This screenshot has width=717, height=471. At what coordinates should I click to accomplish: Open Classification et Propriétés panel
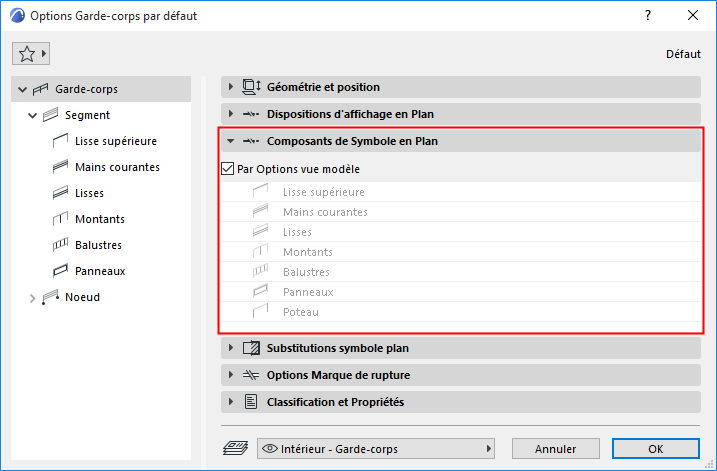231,402
